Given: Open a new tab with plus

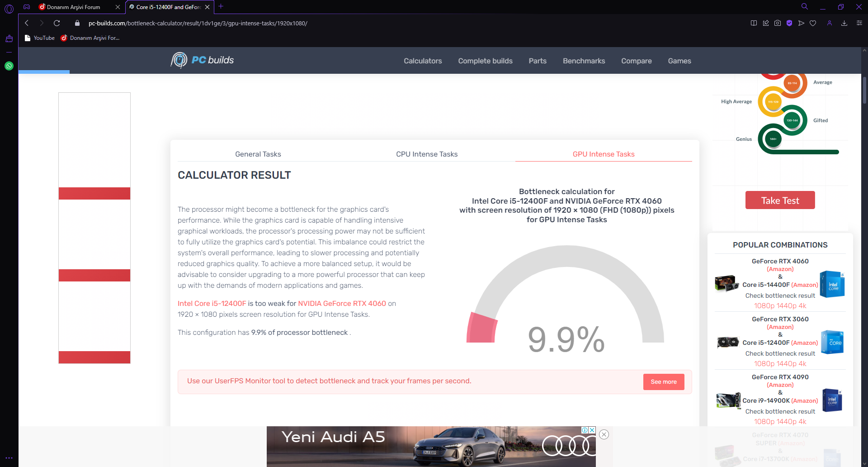Looking at the screenshot, I should coord(221,6).
